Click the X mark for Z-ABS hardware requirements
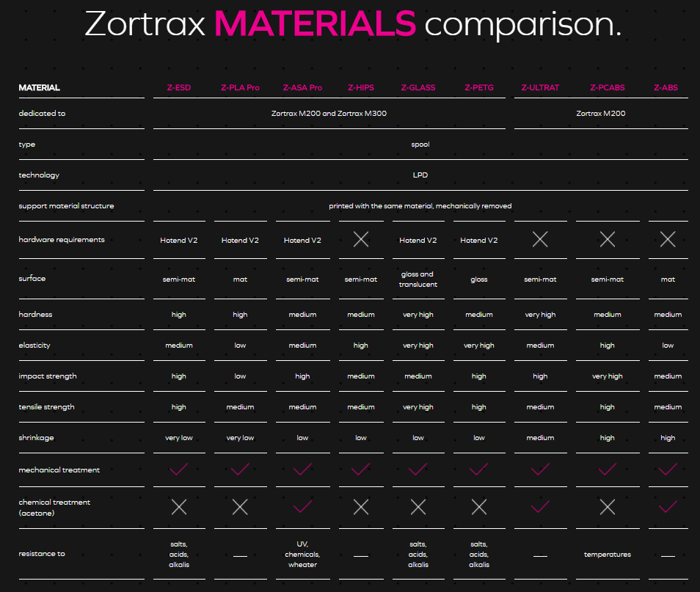700x592 pixels. point(668,240)
